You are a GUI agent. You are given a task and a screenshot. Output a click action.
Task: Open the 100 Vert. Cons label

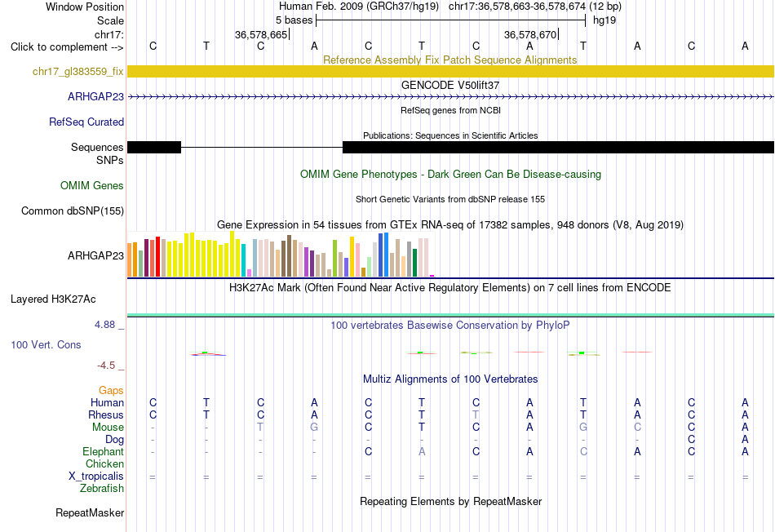click(x=46, y=344)
